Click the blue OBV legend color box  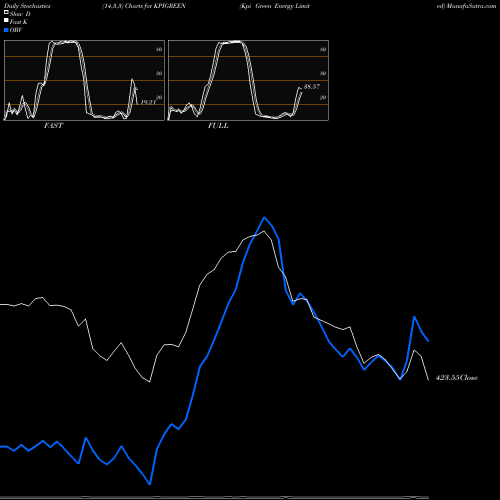click(6, 30)
